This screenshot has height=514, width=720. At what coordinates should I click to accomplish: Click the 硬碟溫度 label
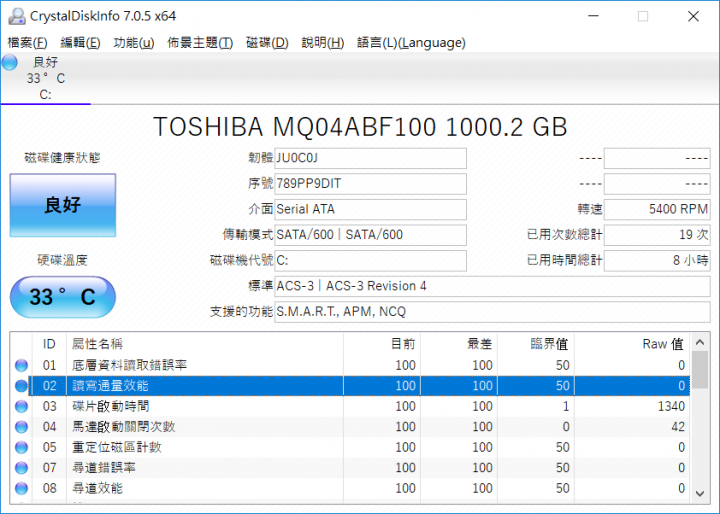pyautogui.click(x=62, y=260)
